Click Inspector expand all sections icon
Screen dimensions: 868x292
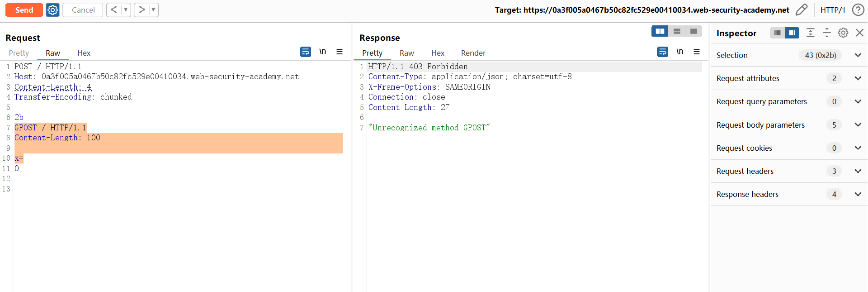point(811,33)
